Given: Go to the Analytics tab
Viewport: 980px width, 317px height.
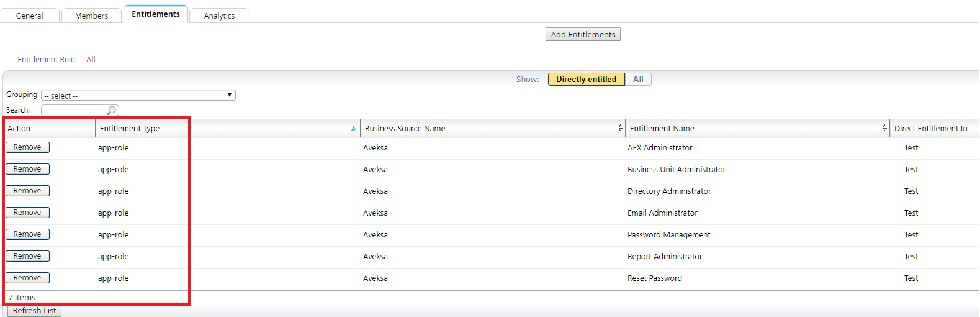Looking at the screenshot, I should 219,16.
